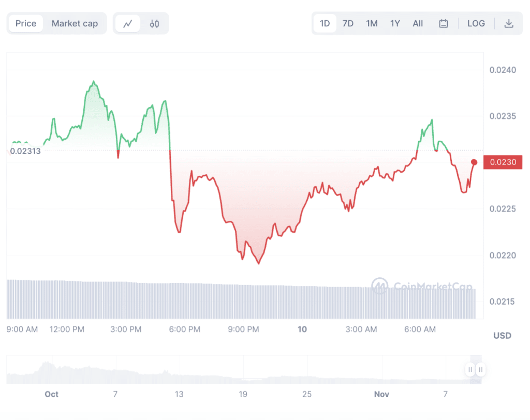Show All time price history
The width and height of the screenshot is (530, 420).
418,23
